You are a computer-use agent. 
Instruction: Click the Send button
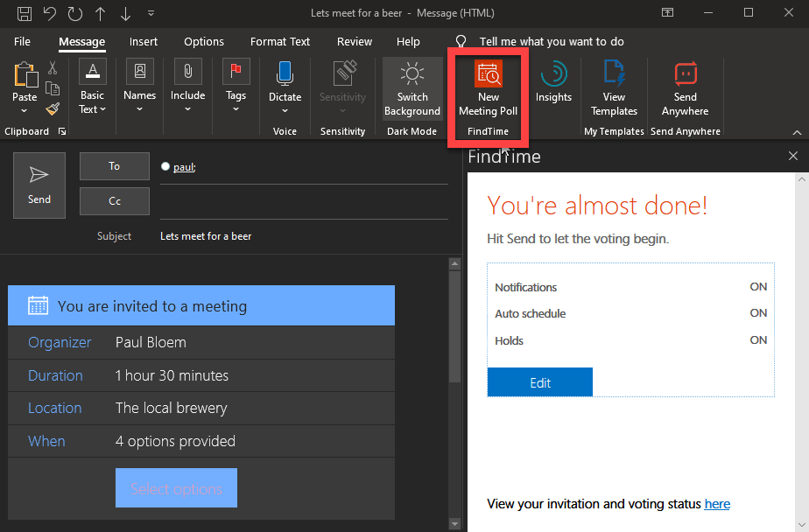(x=39, y=185)
